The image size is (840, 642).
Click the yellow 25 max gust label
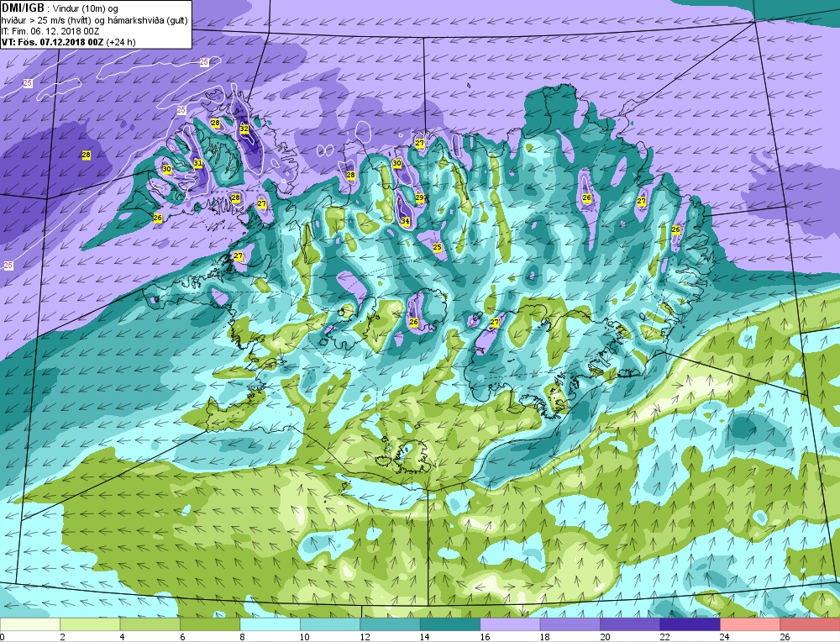pyautogui.click(x=437, y=247)
